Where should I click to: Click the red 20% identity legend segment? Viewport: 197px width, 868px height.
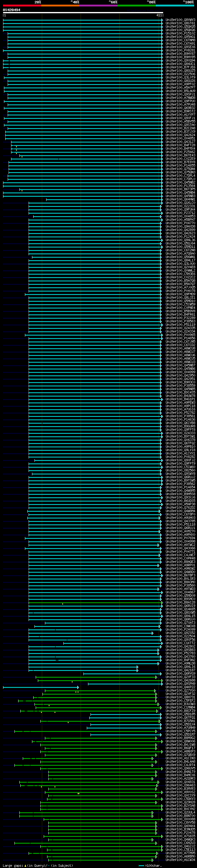click(x=22, y=6)
